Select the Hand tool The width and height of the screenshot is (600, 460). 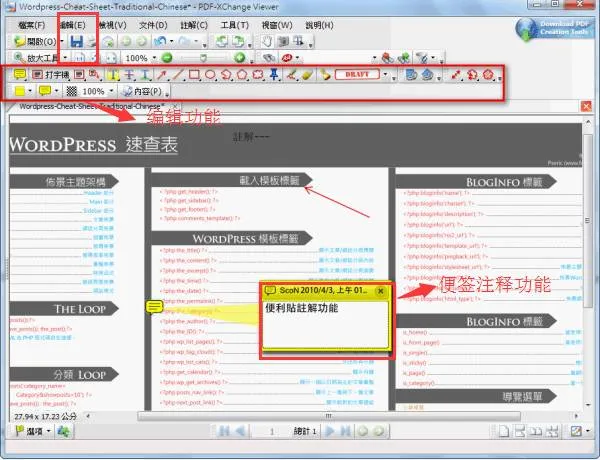(267, 41)
